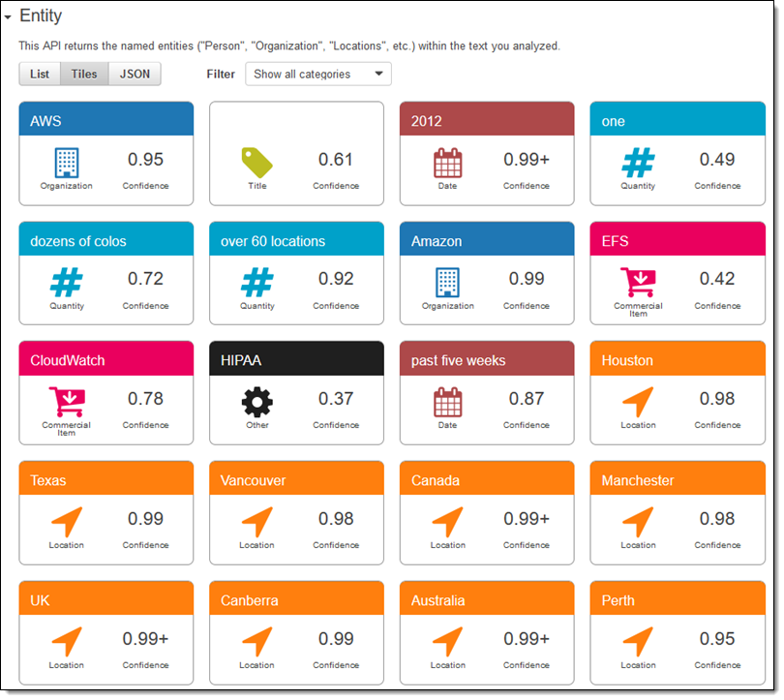784x700 pixels.
Task: Click the 0.49 confidence value
Action: (x=717, y=160)
